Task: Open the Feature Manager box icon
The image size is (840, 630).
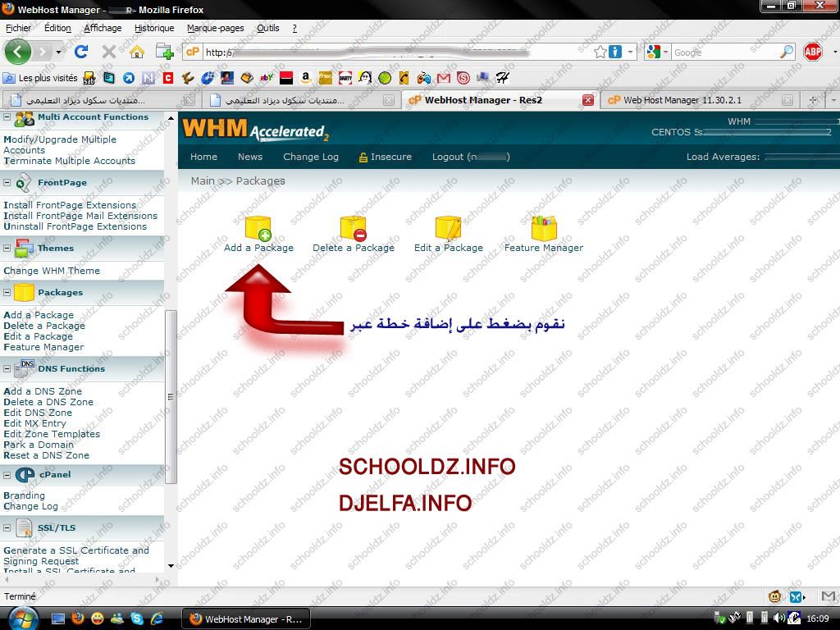Action: (x=544, y=228)
